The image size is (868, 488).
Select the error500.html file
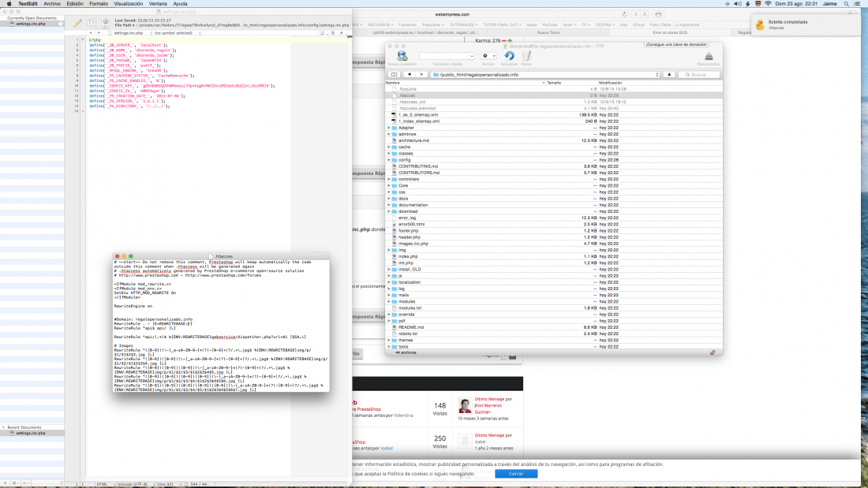coord(411,224)
